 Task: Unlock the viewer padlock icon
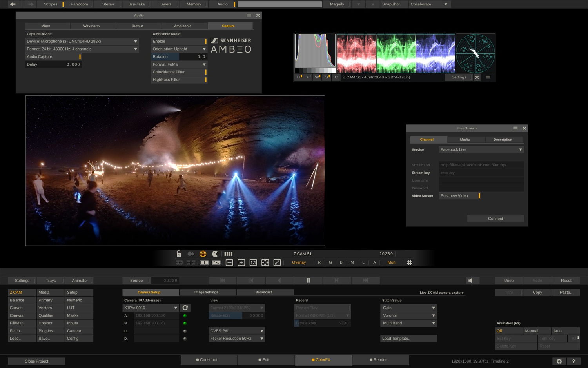click(x=179, y=254)
